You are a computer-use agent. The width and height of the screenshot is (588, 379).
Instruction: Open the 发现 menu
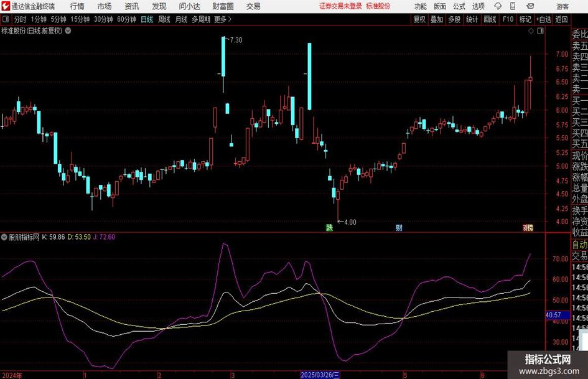pos(159,6)
